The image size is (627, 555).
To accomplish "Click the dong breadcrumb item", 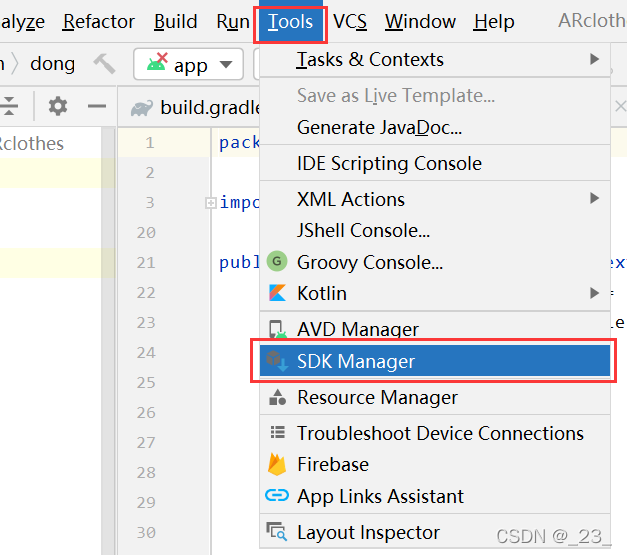I will [52, 64].
